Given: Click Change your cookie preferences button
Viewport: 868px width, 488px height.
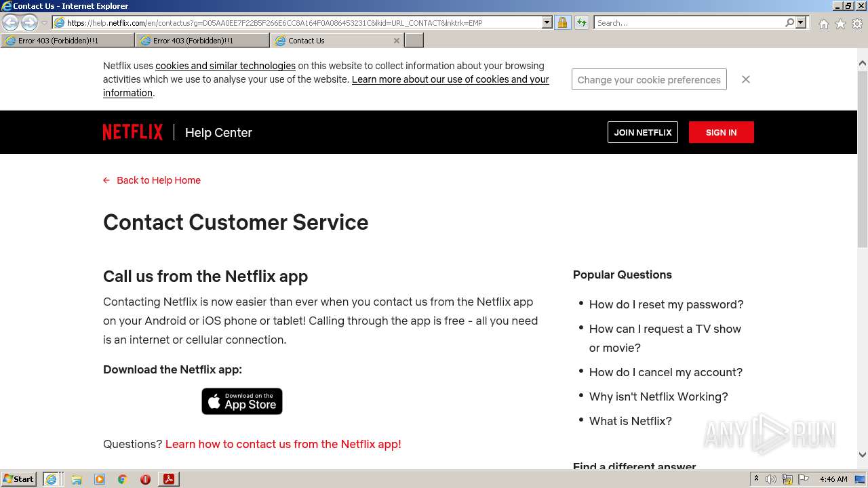Looking at the screenshot, I should [x=649, y=79].
